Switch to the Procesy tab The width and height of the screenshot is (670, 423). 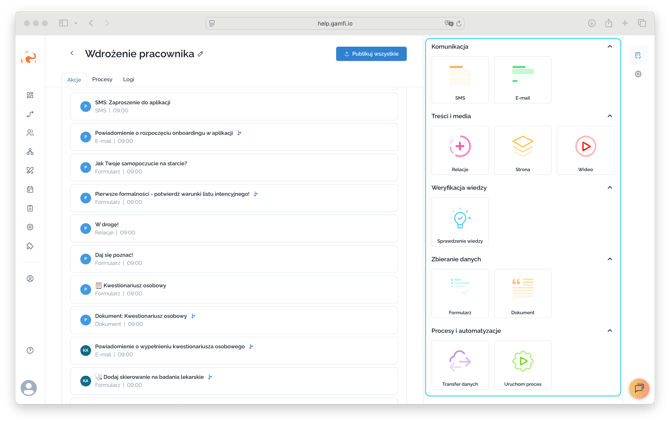pyautogui.click(x=102, y=79)
